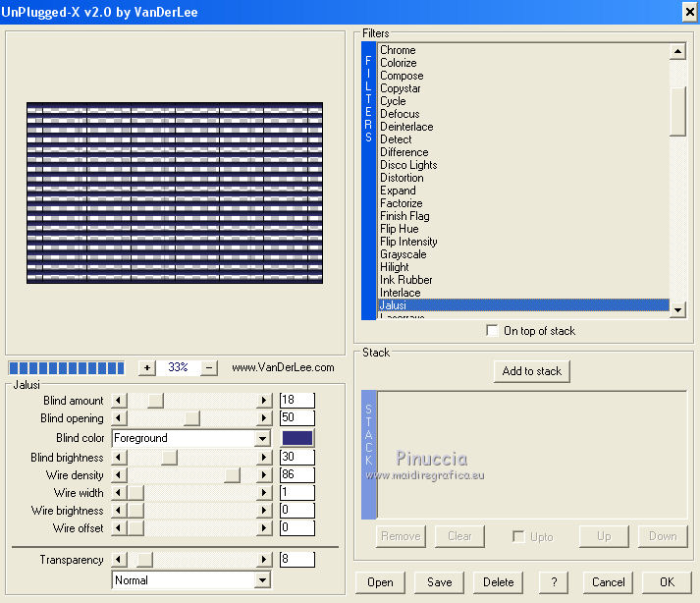This screenshot has width=700, height=603.
Task: Click Add to stack button
Action: point(532,371)
